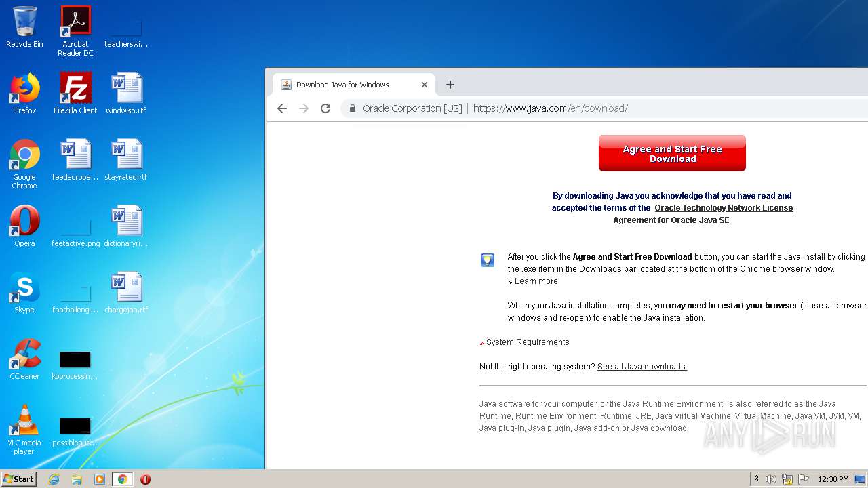
Task: Open Internet Explorer from the taskbar
Action: pyautogui.click(x=54, y=479)
